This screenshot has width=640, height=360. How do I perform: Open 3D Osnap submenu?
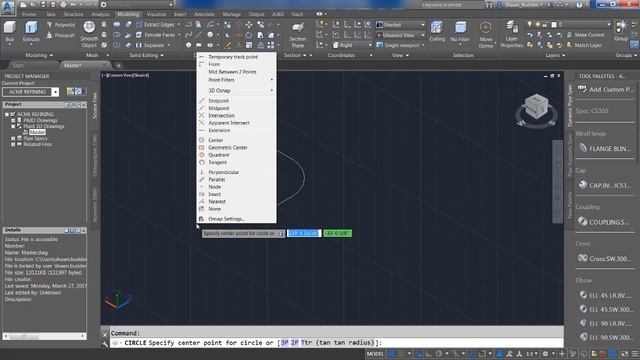click(236, 91)
